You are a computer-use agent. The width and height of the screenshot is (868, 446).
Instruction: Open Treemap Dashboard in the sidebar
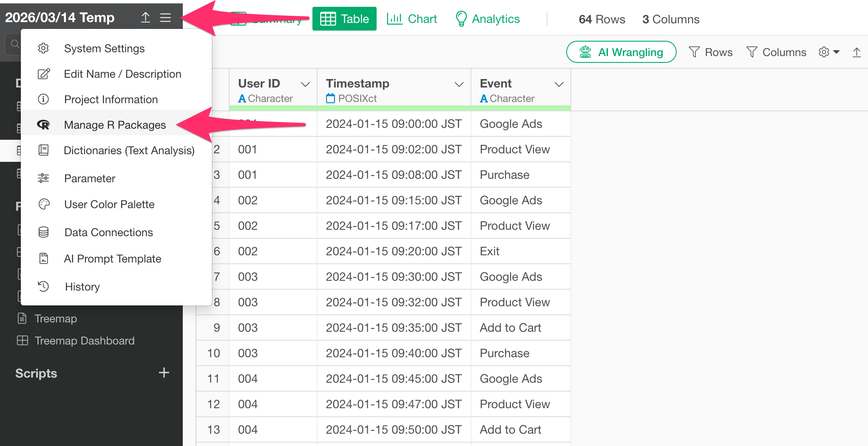(84, 341)
